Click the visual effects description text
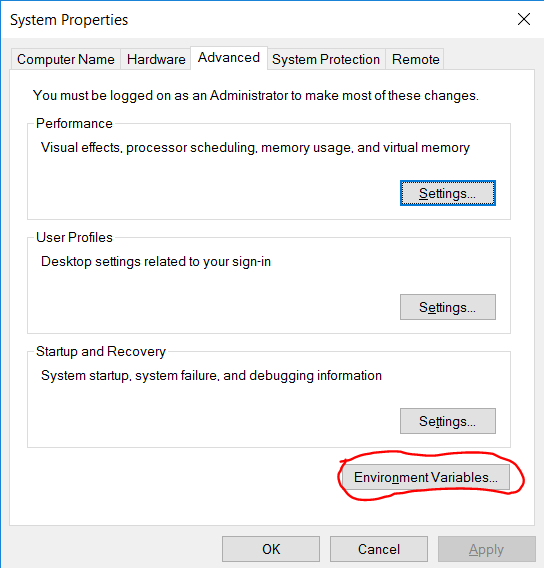Image resolution: width=544 pixels, height=568 pixels. click(255, 148)
